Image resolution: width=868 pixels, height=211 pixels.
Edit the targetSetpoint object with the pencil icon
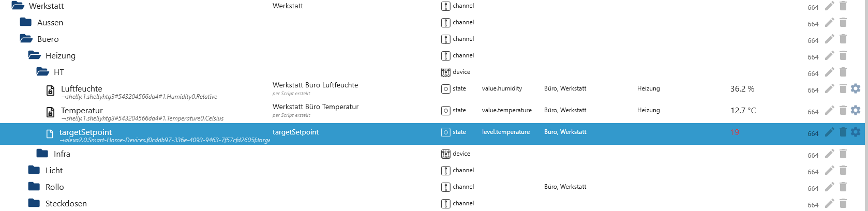829,132
